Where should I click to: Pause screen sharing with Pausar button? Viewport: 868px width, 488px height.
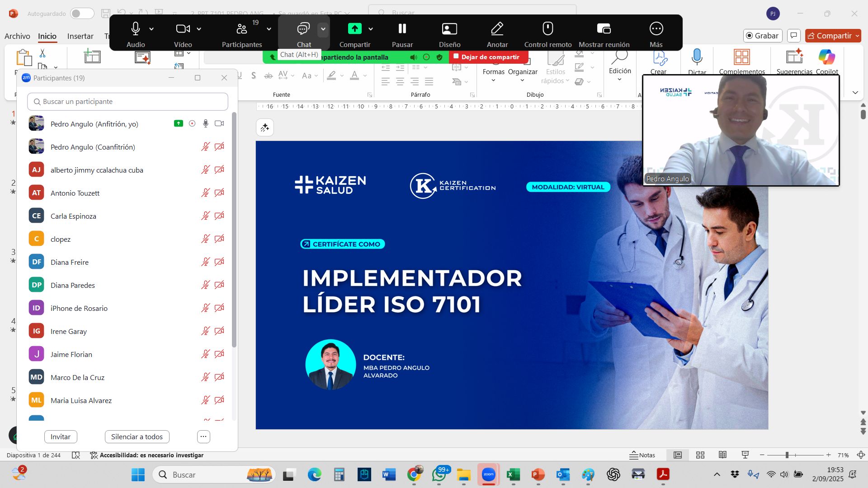tap(402, 29)
